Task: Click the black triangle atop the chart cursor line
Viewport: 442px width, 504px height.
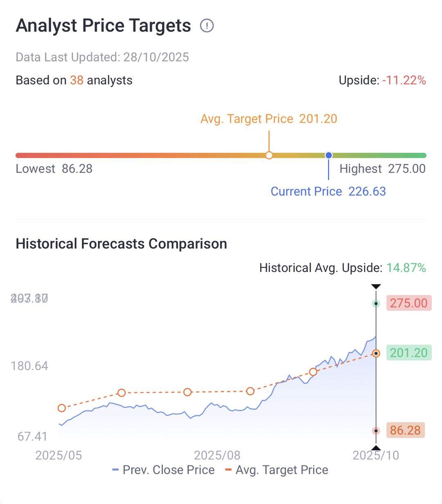Action: coord(376,287)
